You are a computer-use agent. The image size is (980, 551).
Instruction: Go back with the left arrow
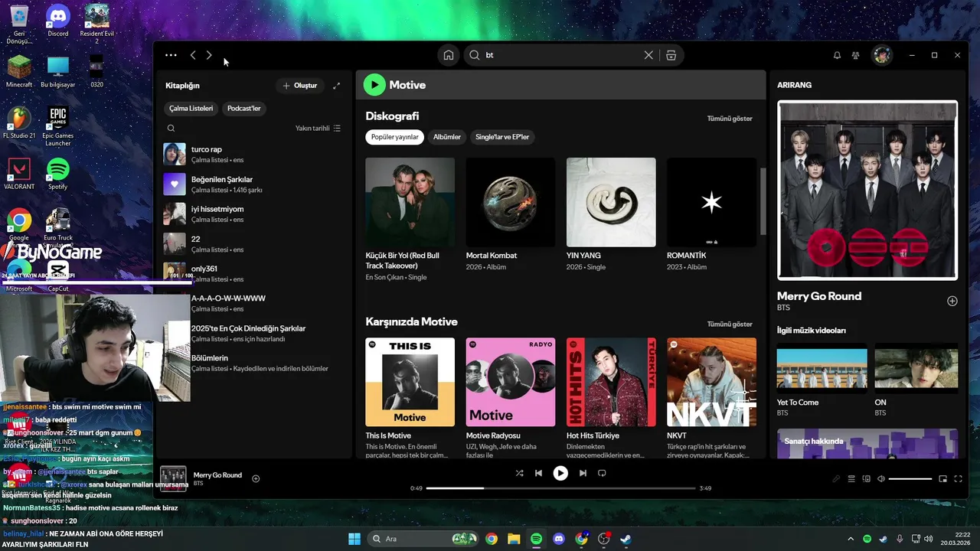(193, 55)
